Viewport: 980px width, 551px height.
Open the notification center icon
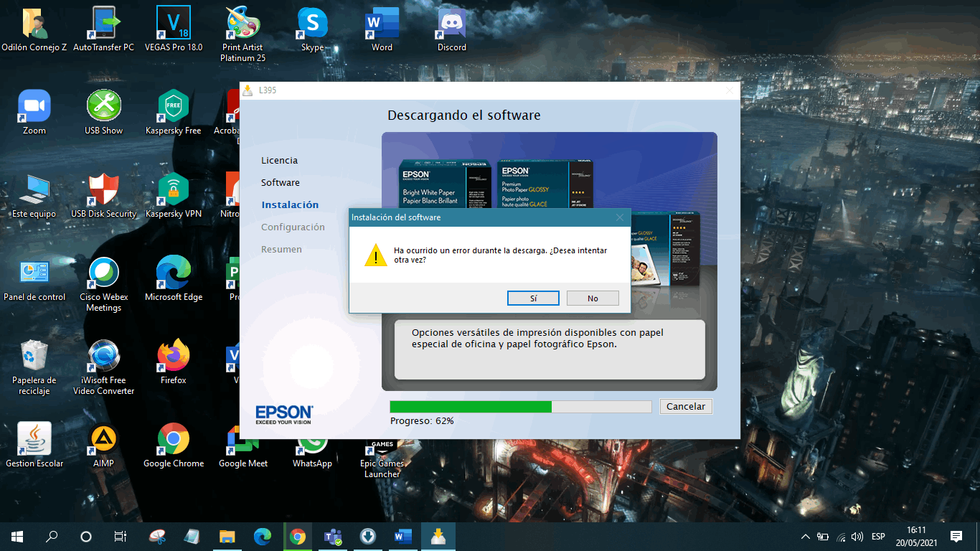(956, 537)
